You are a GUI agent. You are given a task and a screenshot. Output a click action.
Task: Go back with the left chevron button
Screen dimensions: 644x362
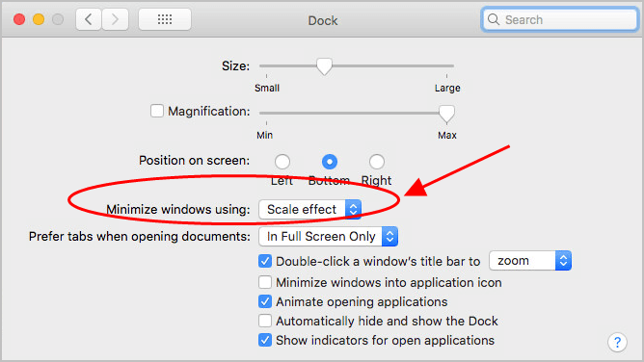[89, 19]
